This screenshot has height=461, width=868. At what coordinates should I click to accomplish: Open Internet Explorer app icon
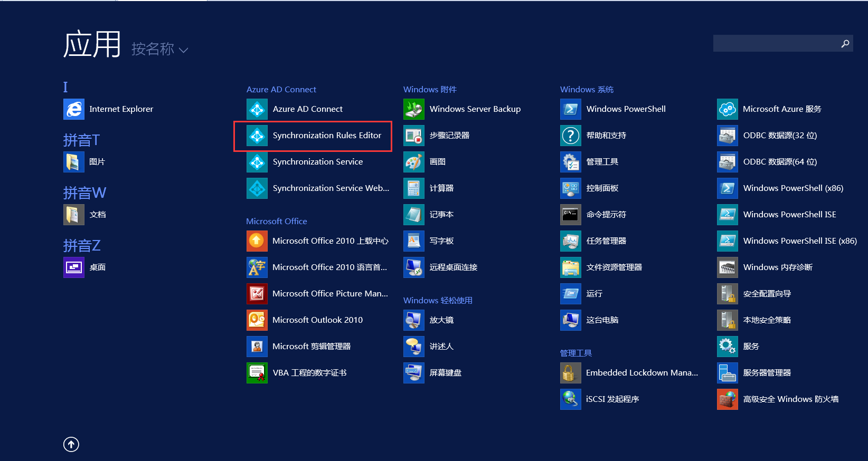[x=74, y=109]
